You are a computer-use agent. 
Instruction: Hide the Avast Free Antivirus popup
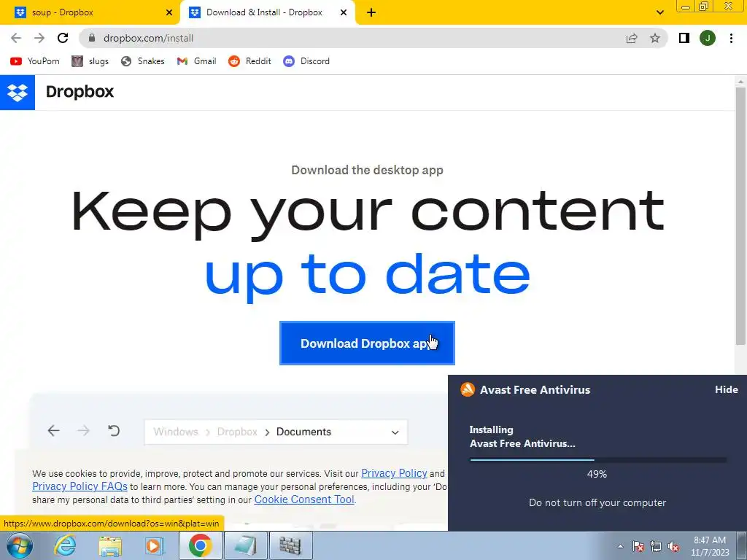[726, 389]
